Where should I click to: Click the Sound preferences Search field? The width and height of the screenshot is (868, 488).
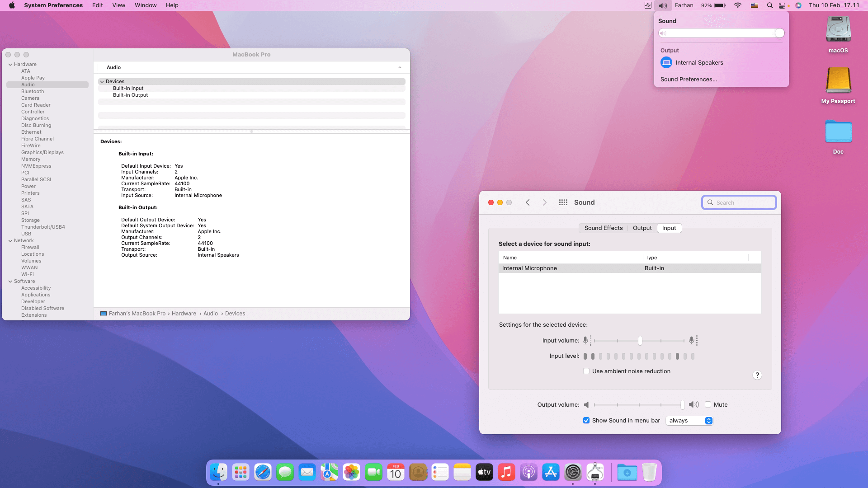(739, 203)
